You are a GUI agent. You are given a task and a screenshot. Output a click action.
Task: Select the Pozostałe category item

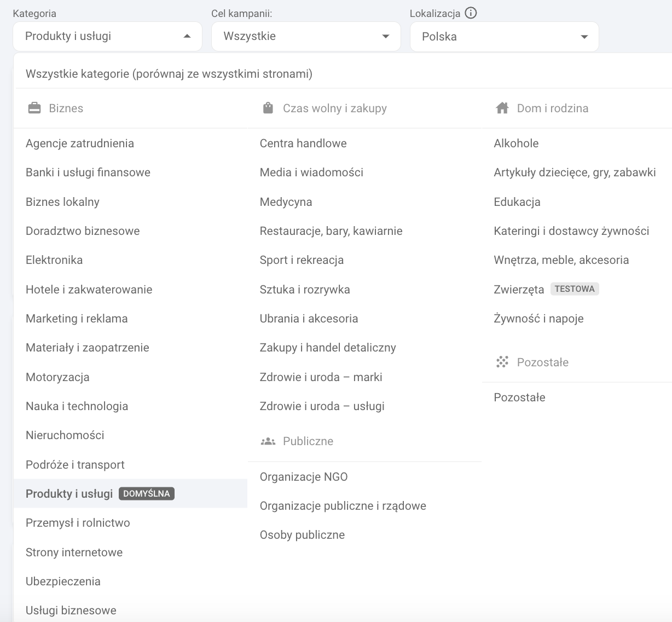coord(519,398)
